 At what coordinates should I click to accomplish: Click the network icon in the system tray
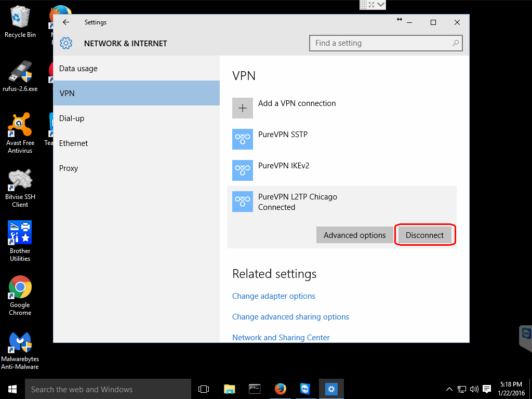(462, 389)
